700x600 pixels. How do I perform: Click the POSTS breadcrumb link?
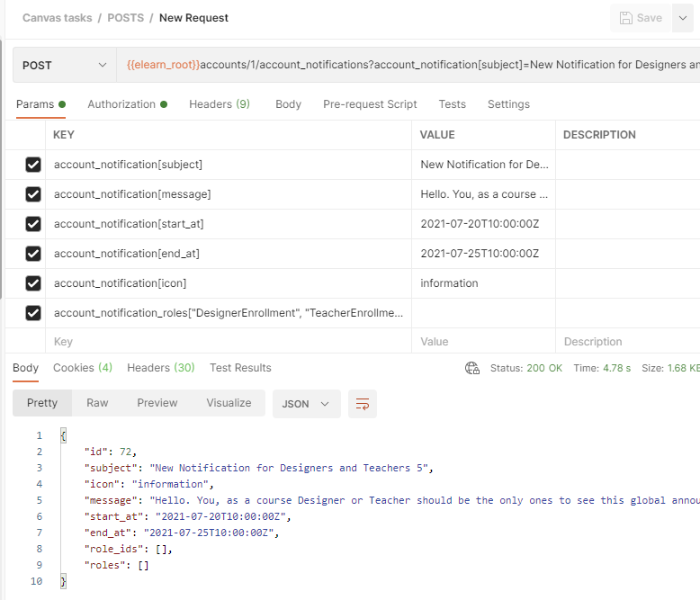click(x=124, y=18)
